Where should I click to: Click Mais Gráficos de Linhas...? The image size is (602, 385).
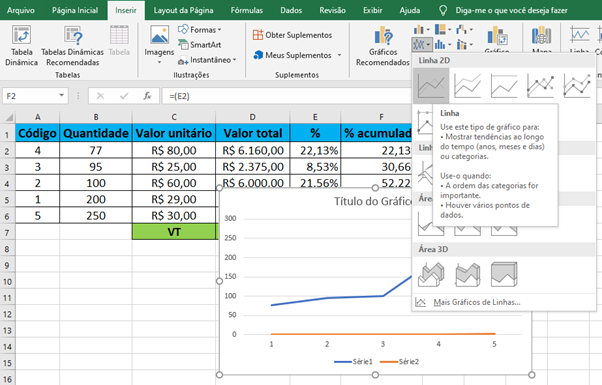[477, 302]
